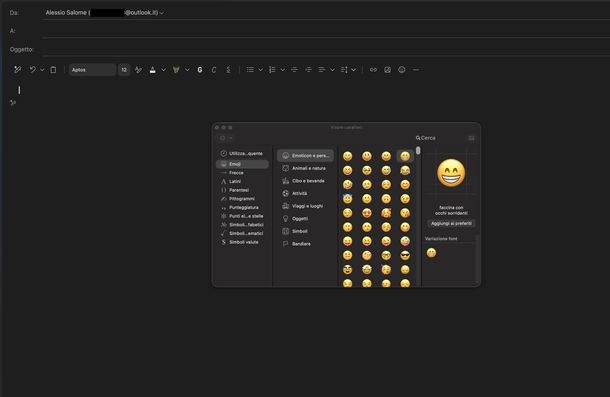The width and height of the screenshot is (610, 397).
Task: Click the text alignment icon
Action: pos(322,70)
